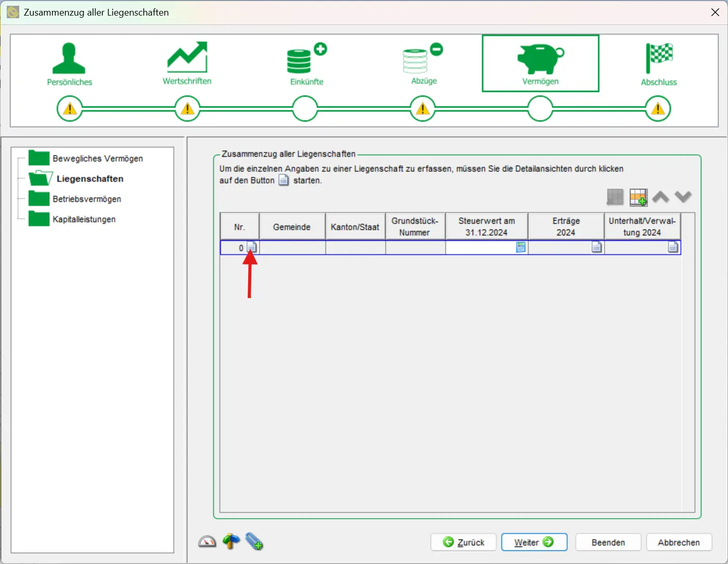Click the speedometer gauge icon
Viewport: 728px width, 564px height.
207,542
